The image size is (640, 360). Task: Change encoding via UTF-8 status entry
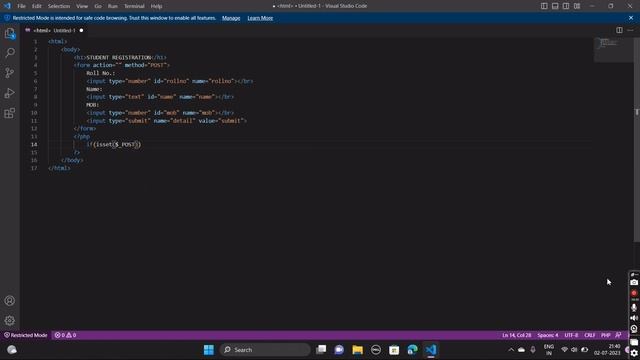pos(571,335)
